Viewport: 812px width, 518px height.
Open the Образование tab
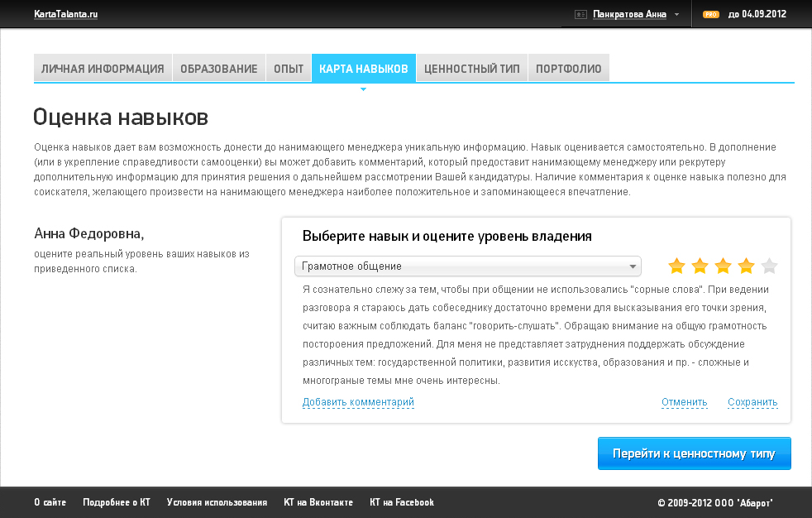[219, 69]
